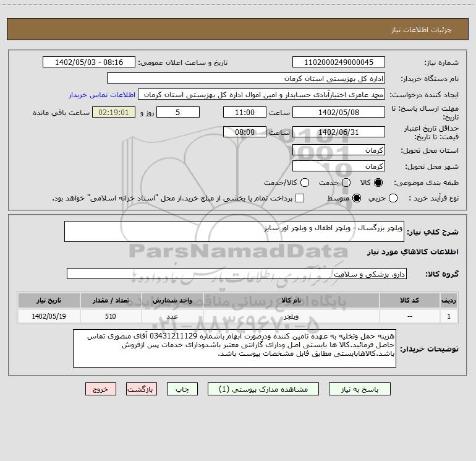Select the کالا/خدمت radio button
The width and height of the screenshot is (476, 461).
pyautogui.click(x=305, y=183)
